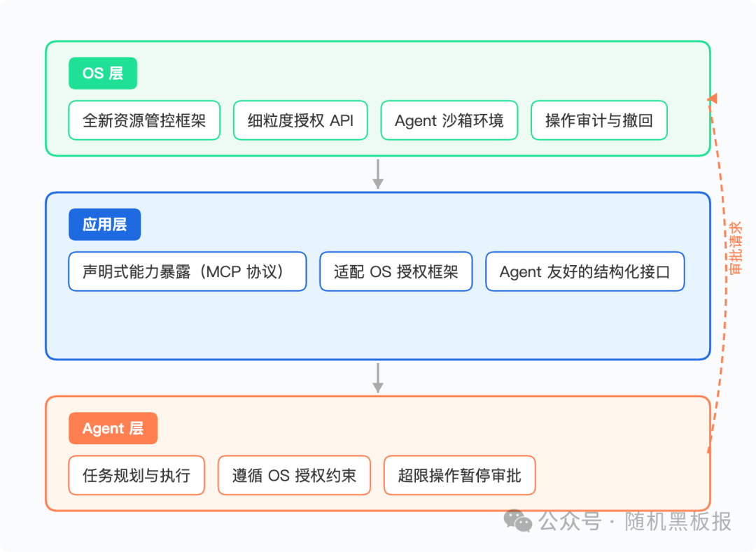Expand the arrow between 应用层 and Agent 层
The width and height of the screenshot is (756, 552).
(x=378, y=378)
